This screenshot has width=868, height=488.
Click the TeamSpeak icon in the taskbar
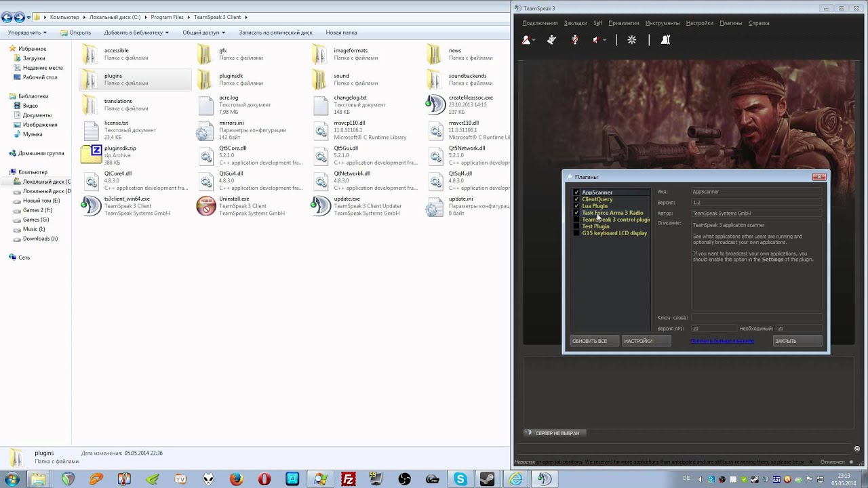pyautogui.click(x=543, y=479)
